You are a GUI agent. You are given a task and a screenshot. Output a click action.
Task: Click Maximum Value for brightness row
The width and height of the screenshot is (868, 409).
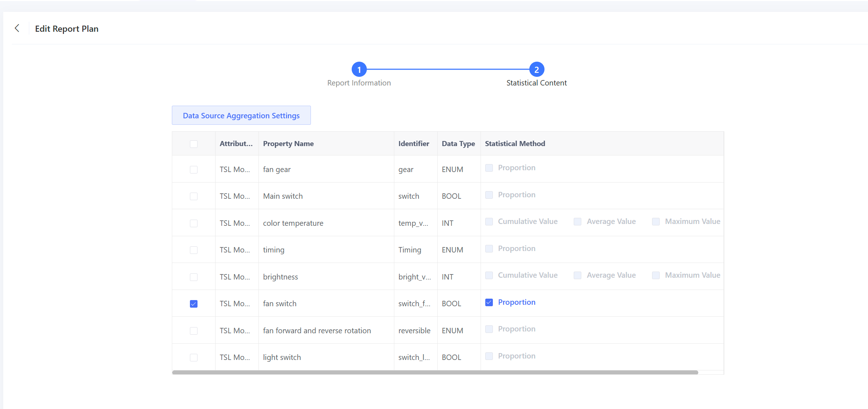coord(656,275)
